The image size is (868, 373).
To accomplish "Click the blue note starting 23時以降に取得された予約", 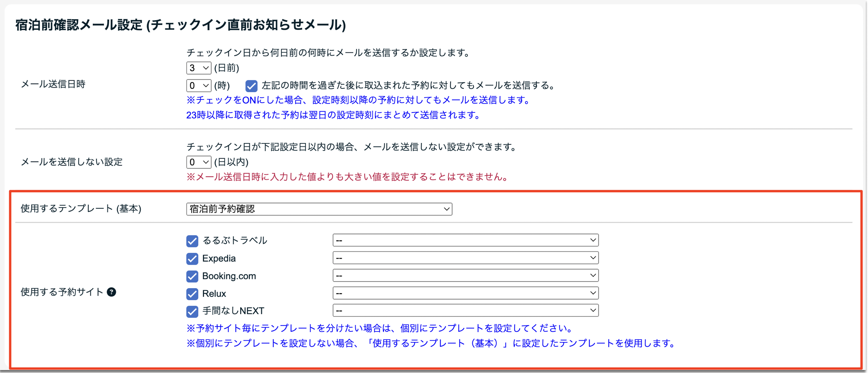I will (333, 115).
